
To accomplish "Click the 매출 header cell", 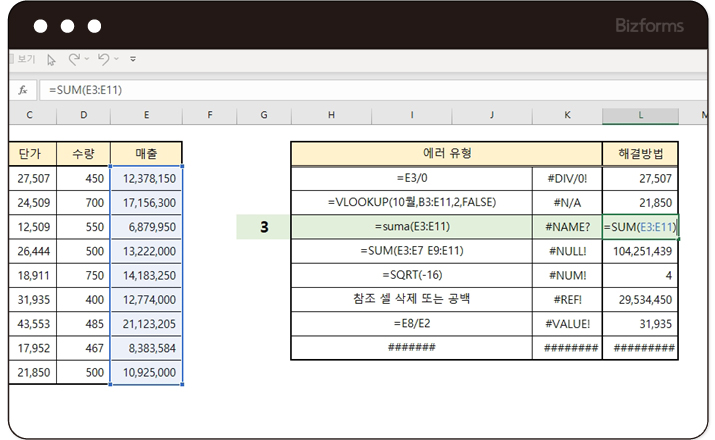I will [146, 154].
